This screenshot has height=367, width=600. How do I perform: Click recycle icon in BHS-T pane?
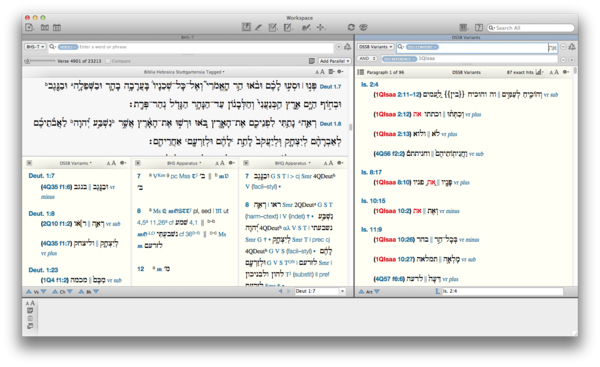click(347, 47)
